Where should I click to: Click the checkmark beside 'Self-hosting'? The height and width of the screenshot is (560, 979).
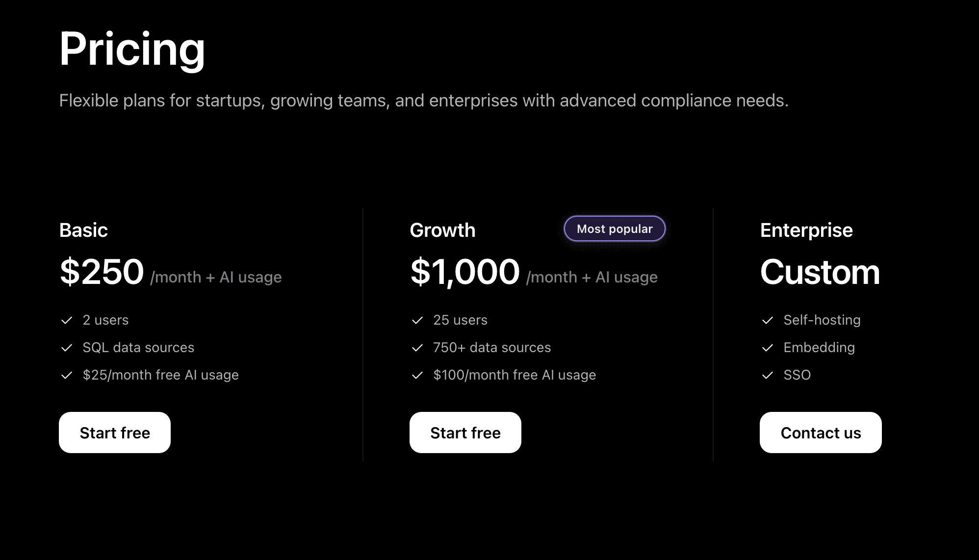(767, 320)
